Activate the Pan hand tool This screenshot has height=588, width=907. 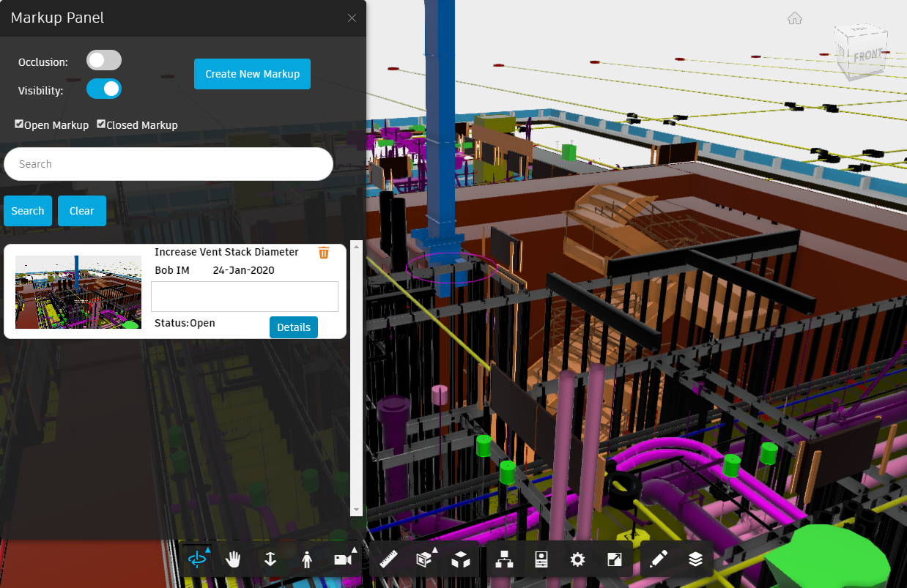coord(233,559)
